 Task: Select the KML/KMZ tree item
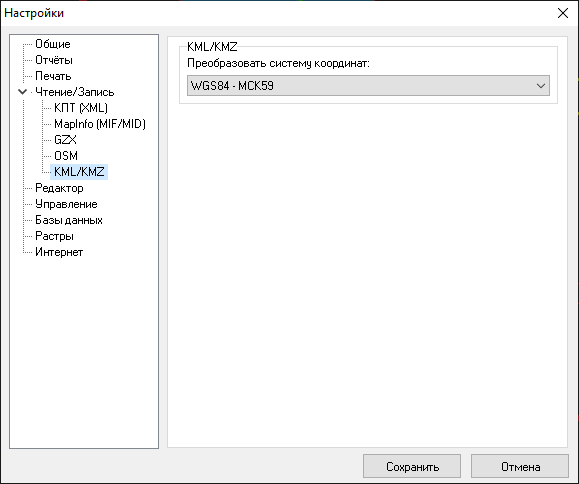79,172
